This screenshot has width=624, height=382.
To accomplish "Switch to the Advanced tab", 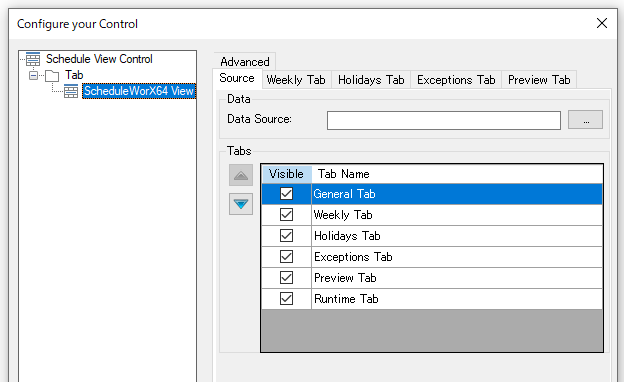I will (x=245, y=62).
